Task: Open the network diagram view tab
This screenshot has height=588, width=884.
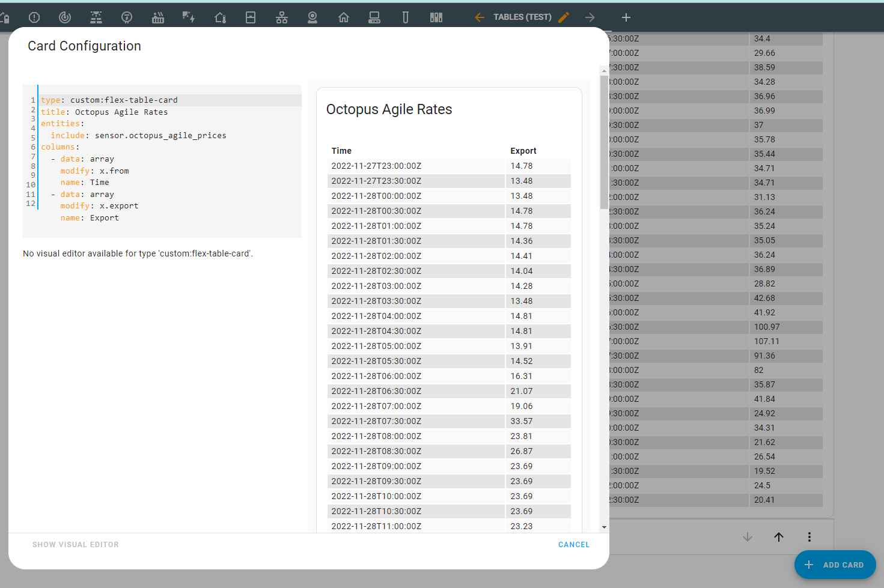Action: [282, 17]
